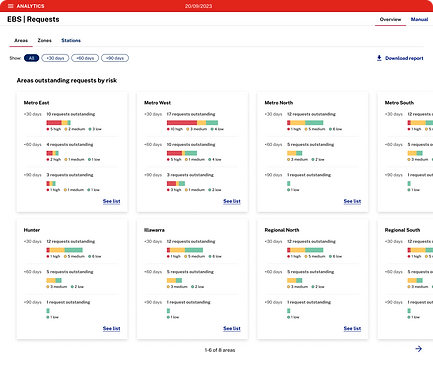Switch to the Manual tab
This screenshot has width=433, height=368.
coord(419,19)
